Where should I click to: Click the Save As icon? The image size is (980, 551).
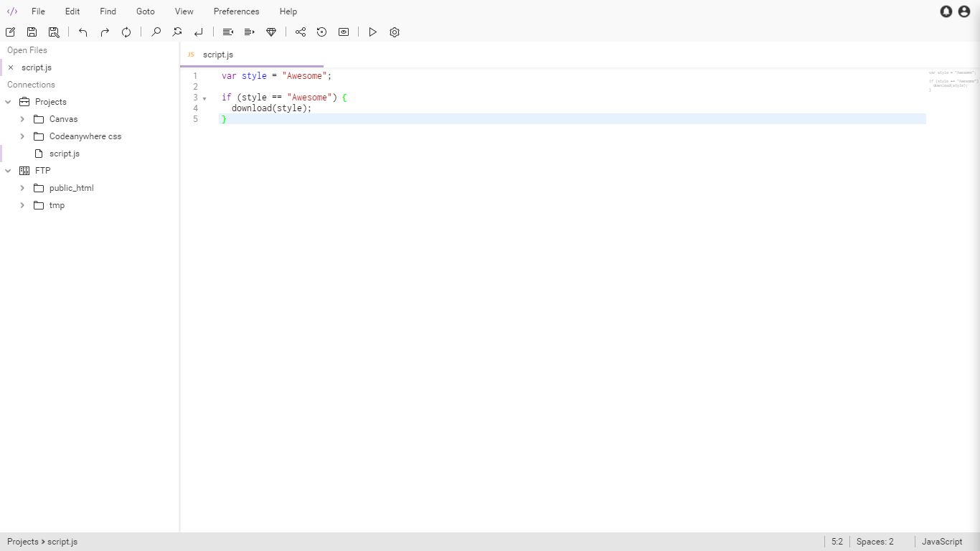54,32
